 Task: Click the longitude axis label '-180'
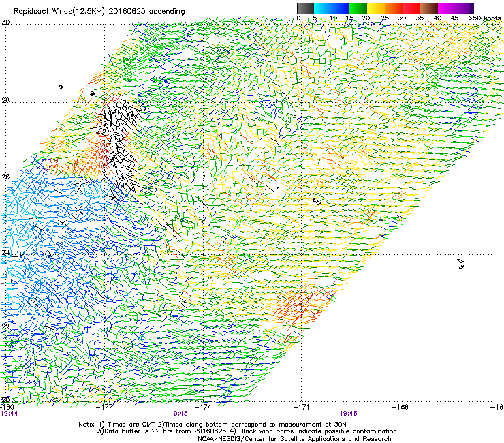(7, 407)
